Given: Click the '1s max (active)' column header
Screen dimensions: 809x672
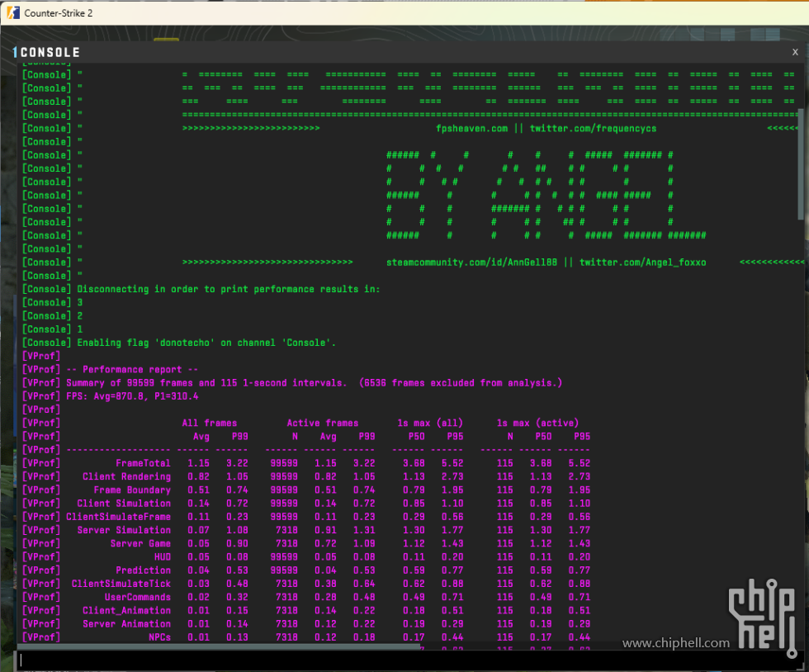Looking at the screenshot, I should click(x=537, y=423).
